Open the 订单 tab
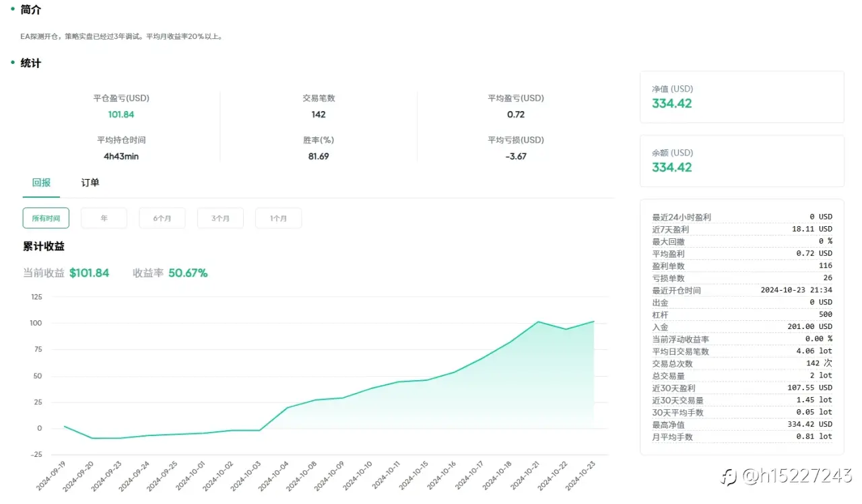This screenshot has width=862, height=504. point(90,182)
